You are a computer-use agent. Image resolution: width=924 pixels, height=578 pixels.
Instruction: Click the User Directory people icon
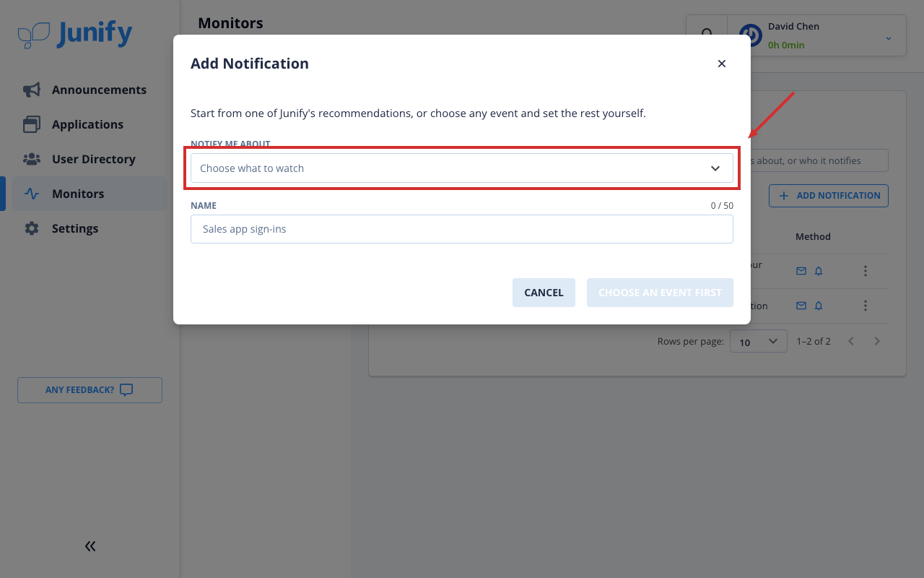pyautogui.click(x=32, y=159)
